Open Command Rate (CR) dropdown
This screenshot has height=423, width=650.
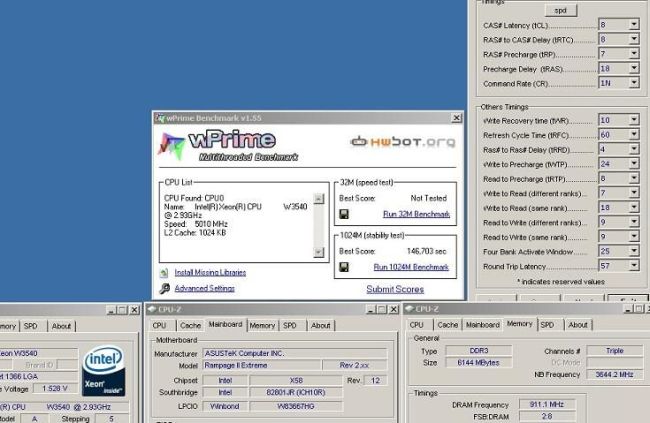click(634, 83)
